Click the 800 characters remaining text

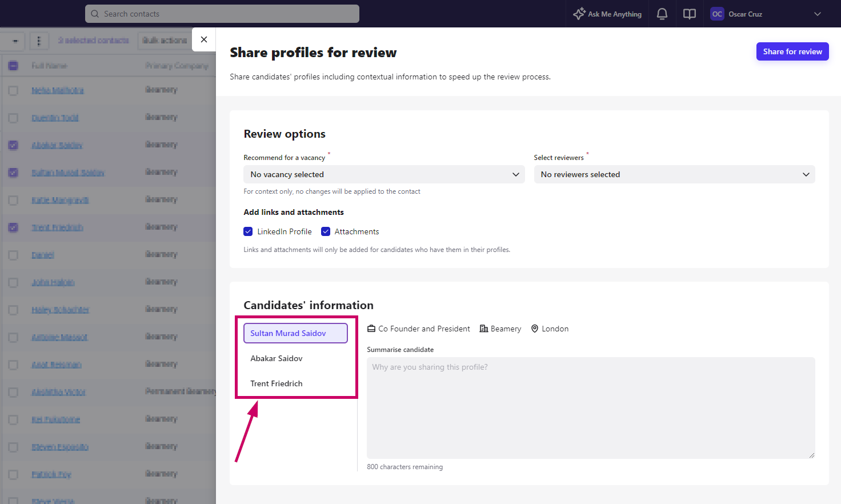click(x=405, y=467)
